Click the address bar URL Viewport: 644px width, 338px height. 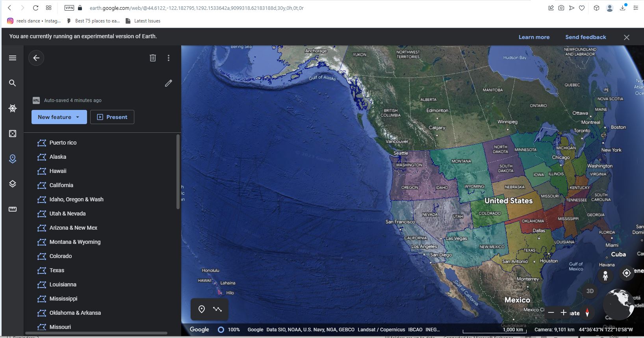(197, 8)
